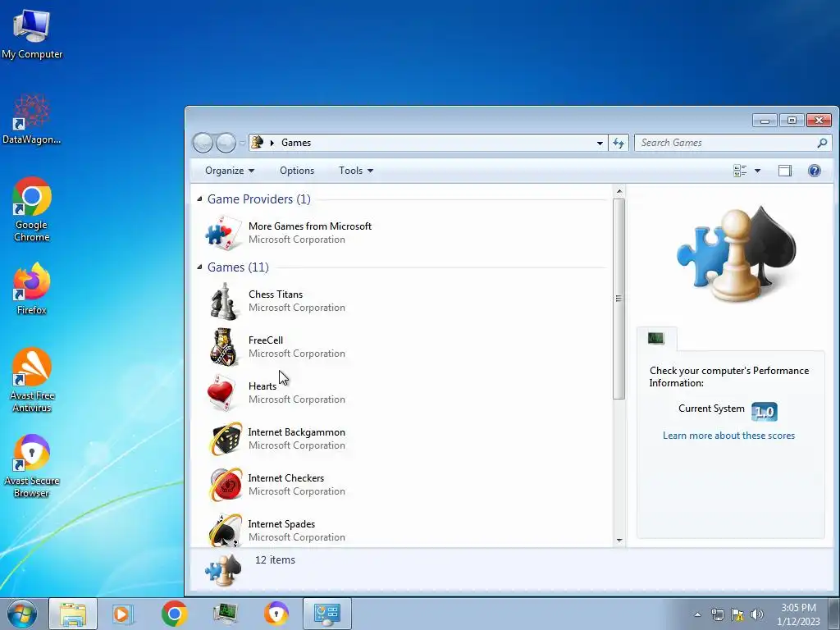Open Chrome from the taskbar
840x630 pixels.
174,614
